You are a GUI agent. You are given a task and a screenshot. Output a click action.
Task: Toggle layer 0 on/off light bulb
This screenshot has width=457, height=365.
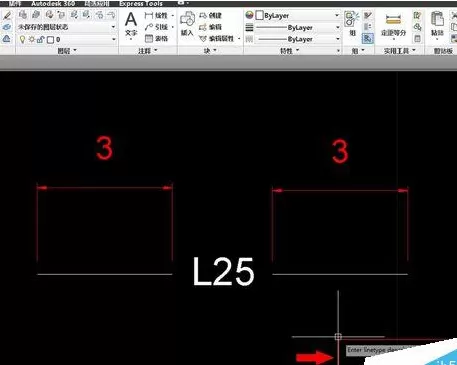pyautogui.click(x=22, y=39)
